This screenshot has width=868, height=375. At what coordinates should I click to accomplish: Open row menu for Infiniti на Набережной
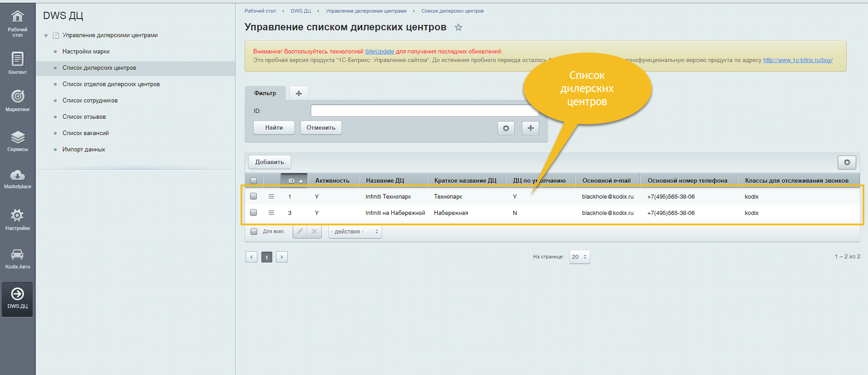[271, 213]
